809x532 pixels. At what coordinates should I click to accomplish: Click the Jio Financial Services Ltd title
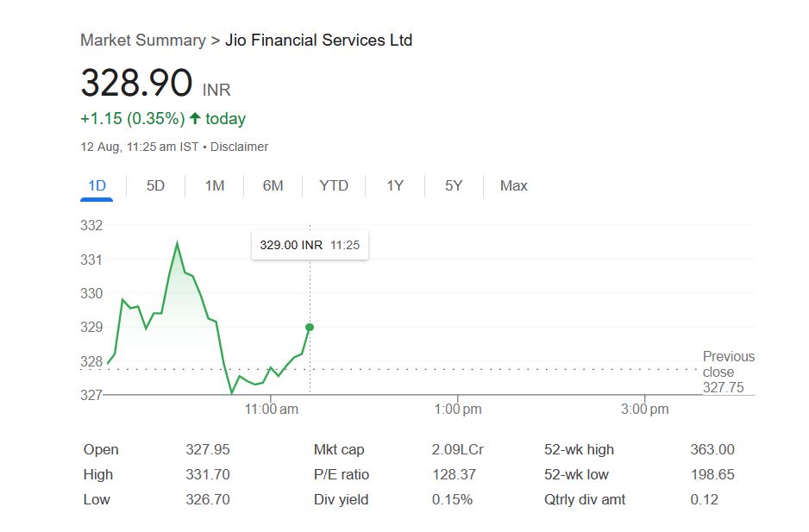click(318, 41)
